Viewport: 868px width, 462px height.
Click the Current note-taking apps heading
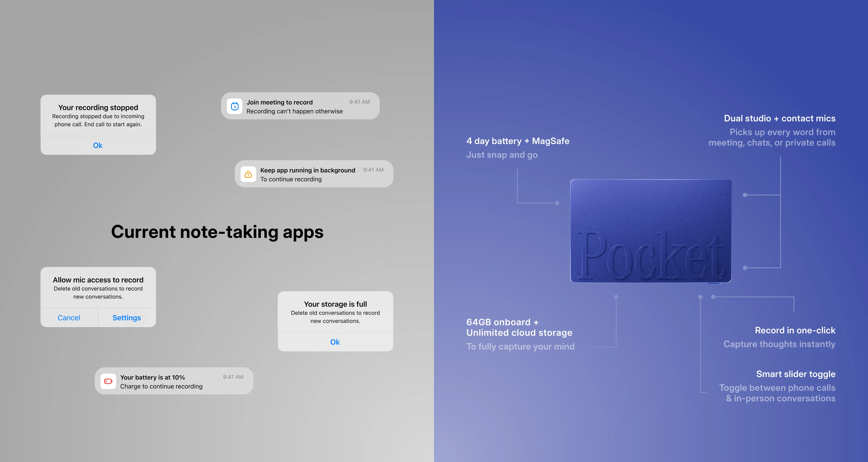click(x=217, y=232)
